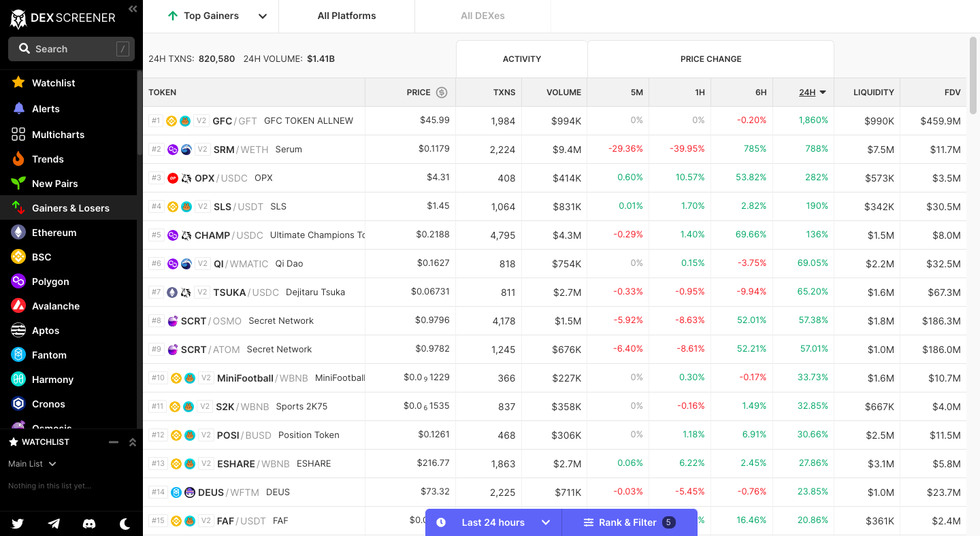Select the Polygon chain

coord(68,282)
